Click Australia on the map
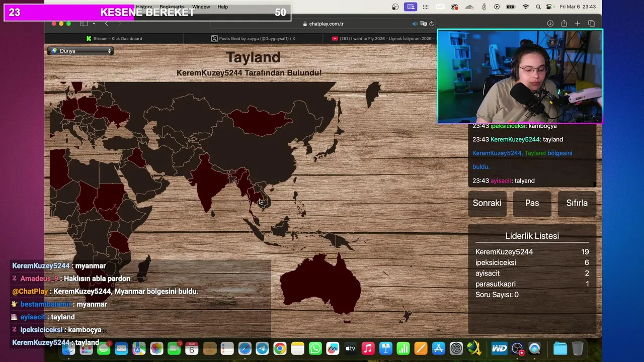 (x=322, y=284)
